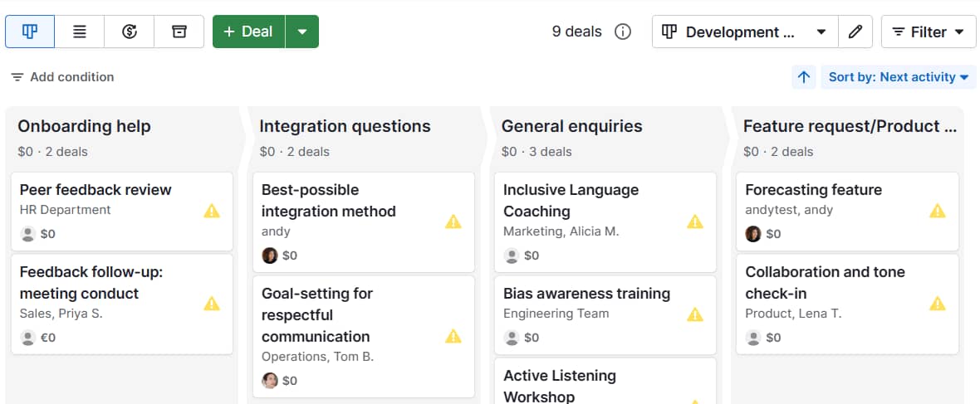Click warning icon on Feedback follow-up card
980x404 pixels.
[x=212, y=304]
